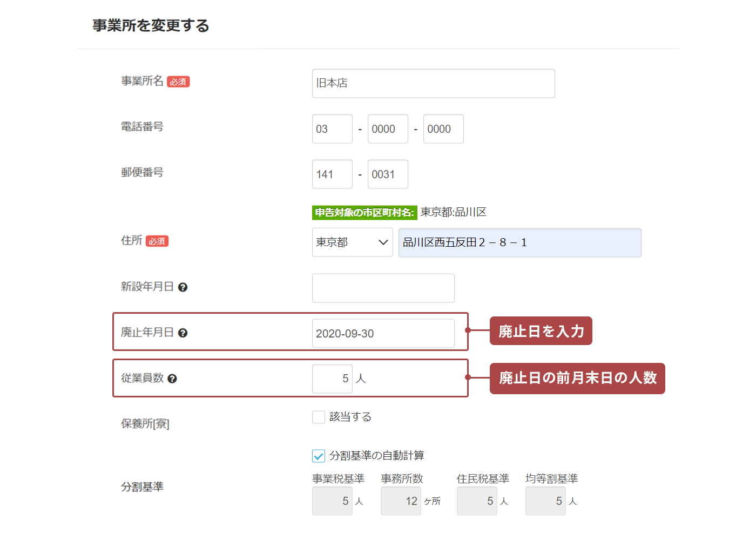The image size is (756, 540).
Task: Tick the 該当する checkbox for 保養所[寮]
Action: [x=319, y=417]
